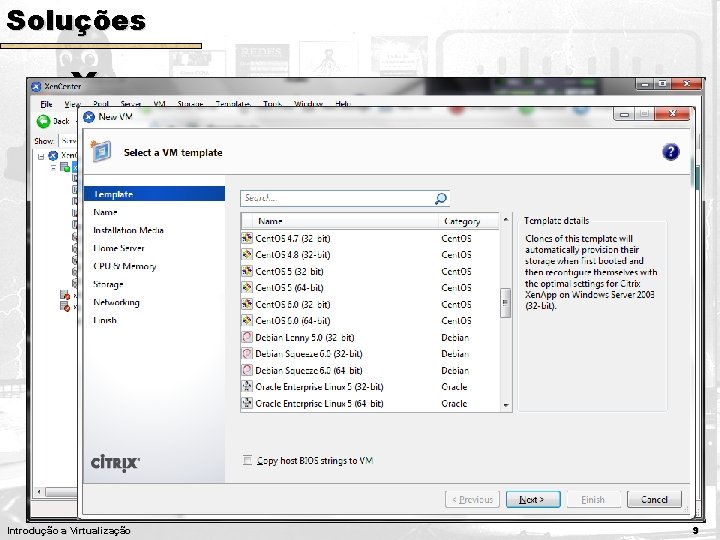The width and height of the screenshot is (720, 540).
Task: Open the Window menu in XenCenter
Action: (x=308, y=104)
